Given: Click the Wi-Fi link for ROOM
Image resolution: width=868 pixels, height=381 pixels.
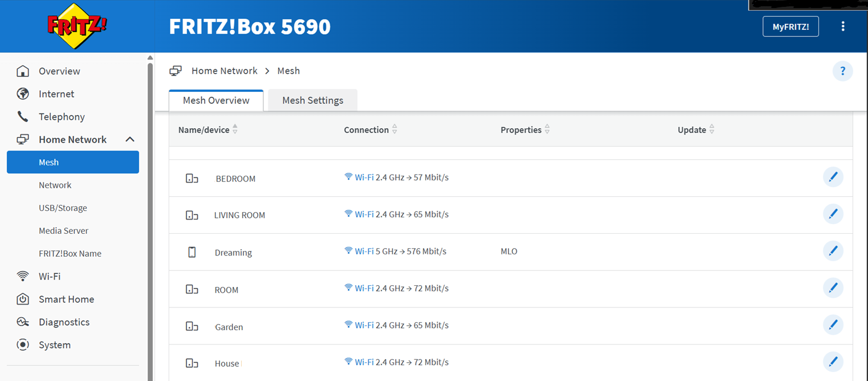Looking at the screenshot, I should coord(364,288).
